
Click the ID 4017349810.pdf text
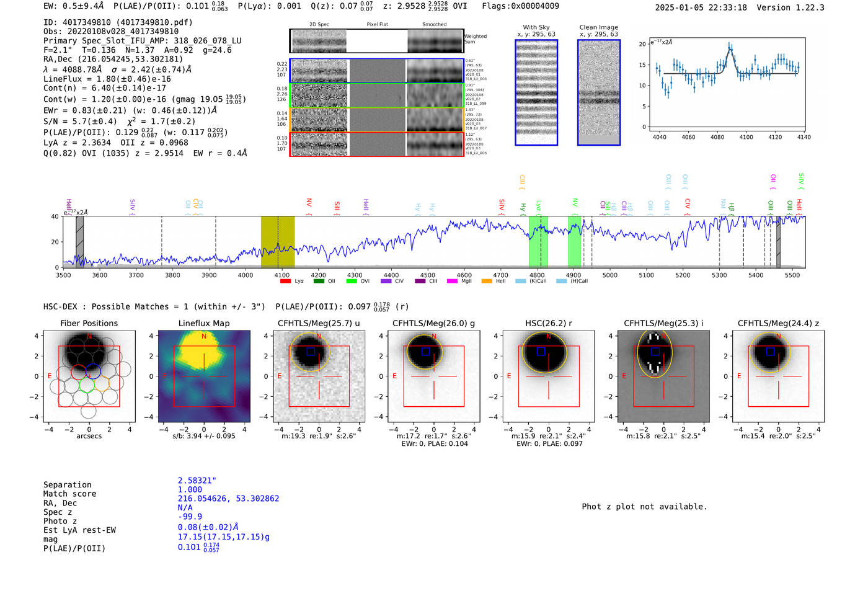click(118, 22)
